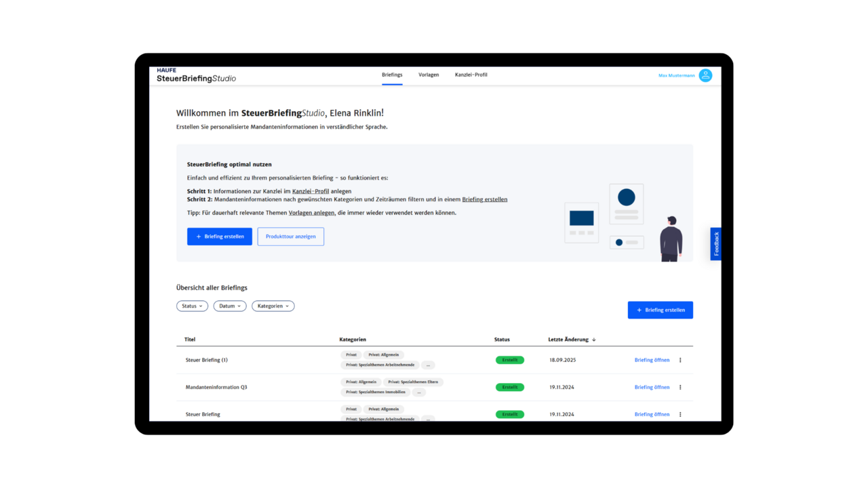Open Briefing öffnen for Mandanteninformation Q3
The image size is (868, 488).
pos(652,387)
